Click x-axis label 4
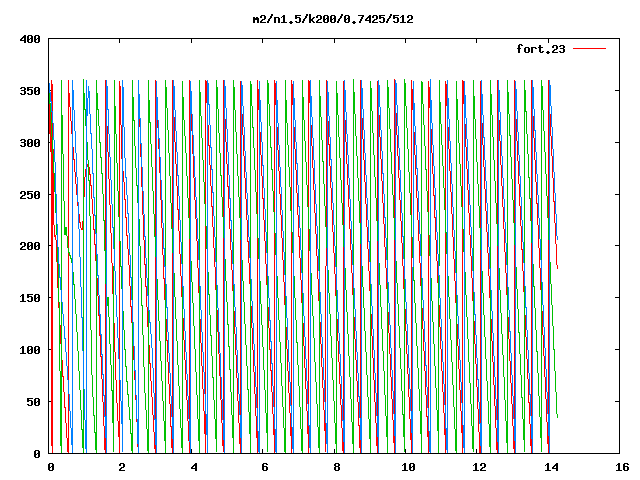This screenshot has width=640, height=480. [194, 467]
